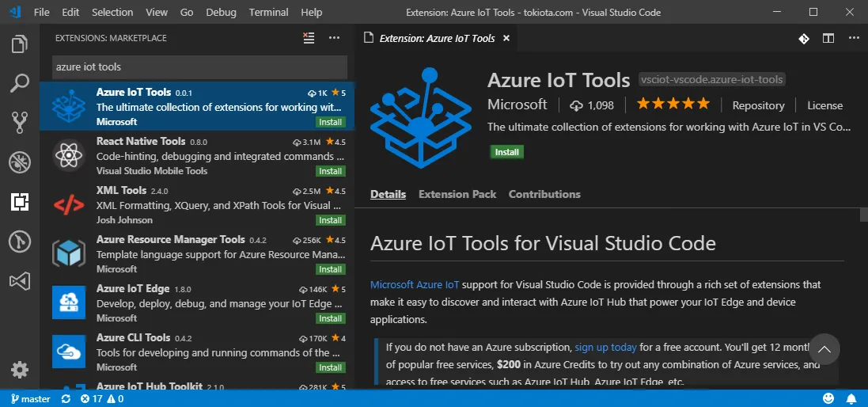Screen dimensions: 868x407
Task: Select the XML Tools title text
Action: point(121,191)
